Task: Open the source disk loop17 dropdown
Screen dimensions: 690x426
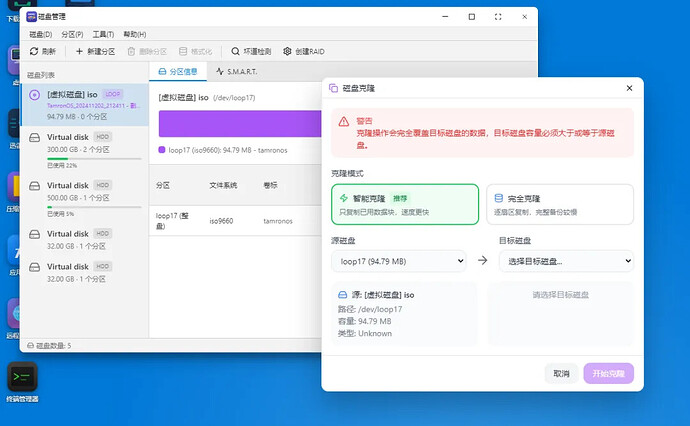Action: (398, 261)
